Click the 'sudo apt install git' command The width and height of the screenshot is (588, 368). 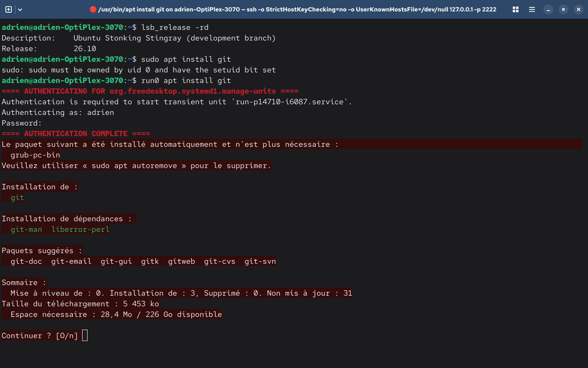[x=186, y=59]
